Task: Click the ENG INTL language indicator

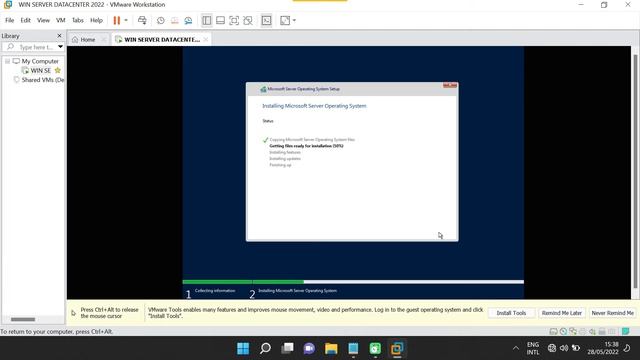Action: point(533,348)
